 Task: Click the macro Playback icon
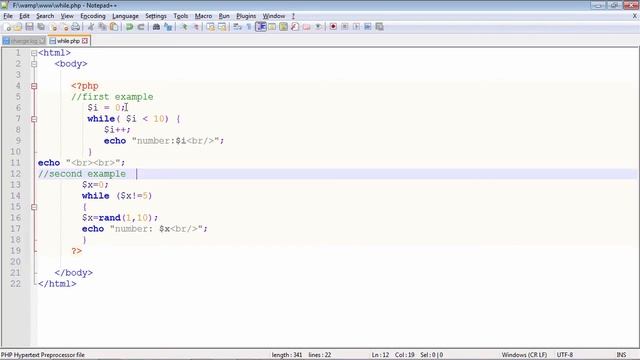[356, 27]
